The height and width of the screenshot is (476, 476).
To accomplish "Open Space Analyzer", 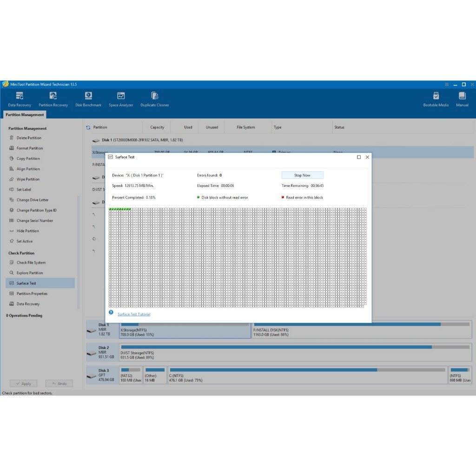I will pyautogui.click(x=121, y=99).
